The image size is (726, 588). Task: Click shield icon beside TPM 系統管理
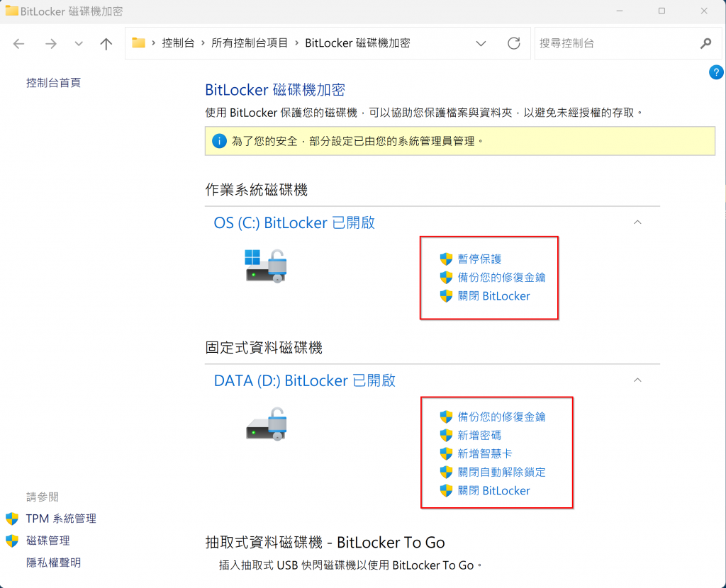(12, 519)
